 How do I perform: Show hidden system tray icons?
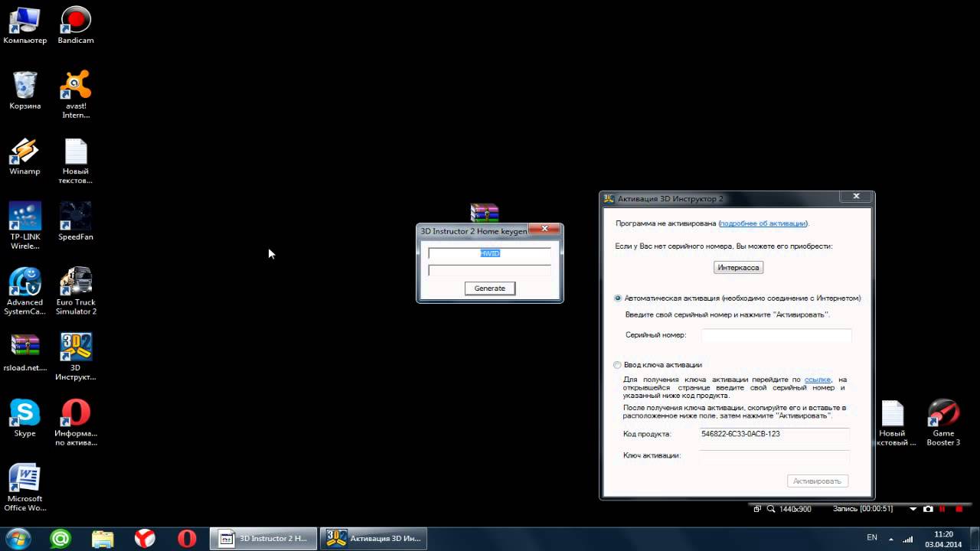point(891,538)
